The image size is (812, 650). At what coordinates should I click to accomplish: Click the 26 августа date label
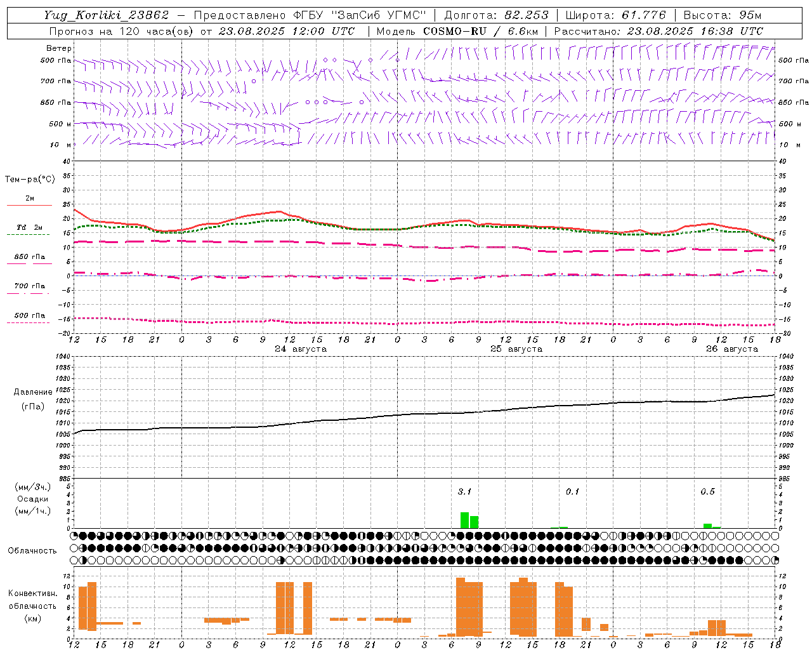(732, 349)
